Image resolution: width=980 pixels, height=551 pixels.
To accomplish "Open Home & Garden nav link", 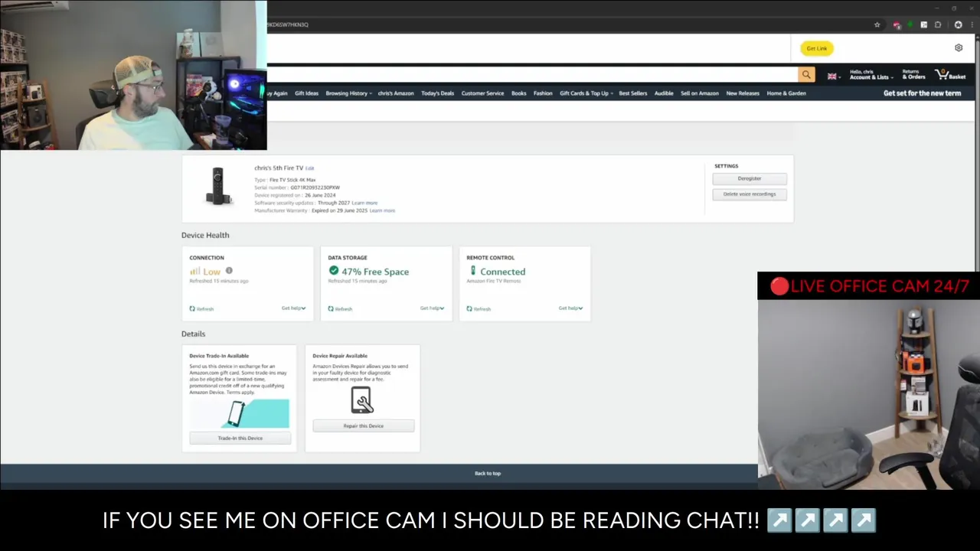I will click(786, 93).
